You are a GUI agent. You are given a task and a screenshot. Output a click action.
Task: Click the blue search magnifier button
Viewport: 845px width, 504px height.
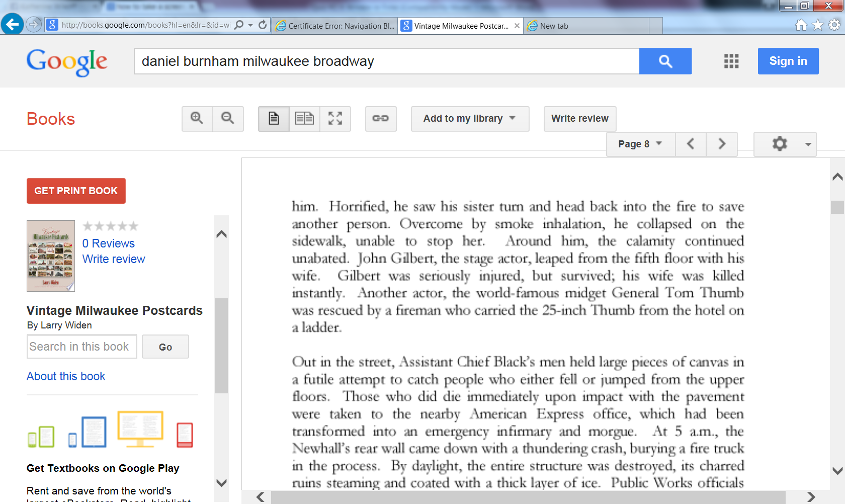click(x=665, y=61)
